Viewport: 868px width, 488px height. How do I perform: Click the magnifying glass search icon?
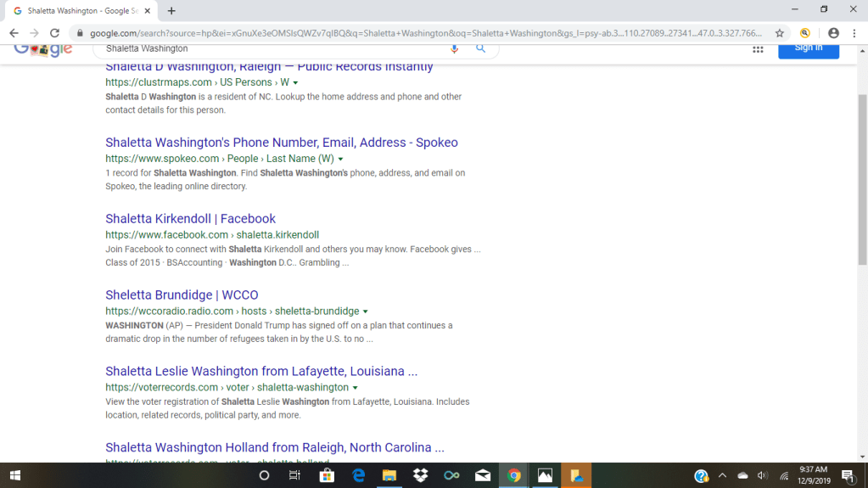click(x=480, y=48)
